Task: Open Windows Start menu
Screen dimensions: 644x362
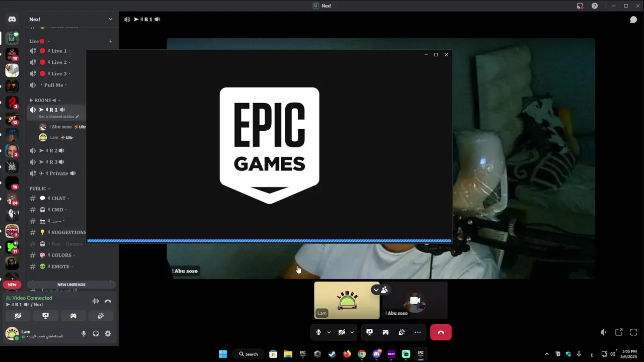Action: [223, 354]
